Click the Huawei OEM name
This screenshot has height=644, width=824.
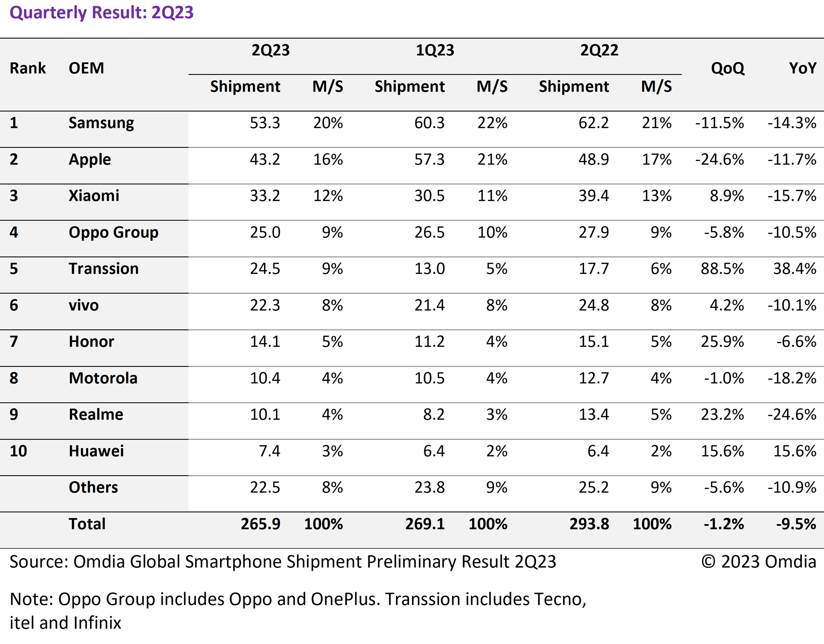(96, 451)
